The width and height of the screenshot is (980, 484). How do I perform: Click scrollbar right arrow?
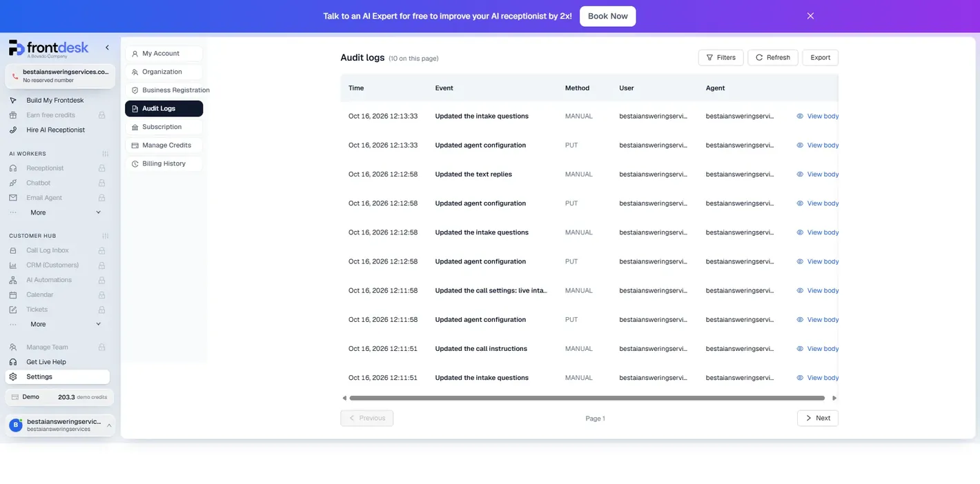click(x=834, y=398)
